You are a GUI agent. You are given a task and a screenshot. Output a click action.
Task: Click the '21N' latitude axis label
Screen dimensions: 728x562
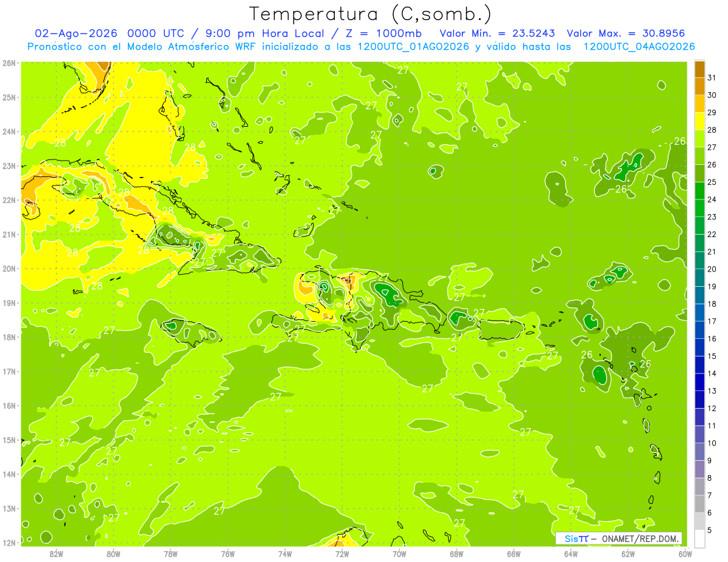(x=9, y=234)
